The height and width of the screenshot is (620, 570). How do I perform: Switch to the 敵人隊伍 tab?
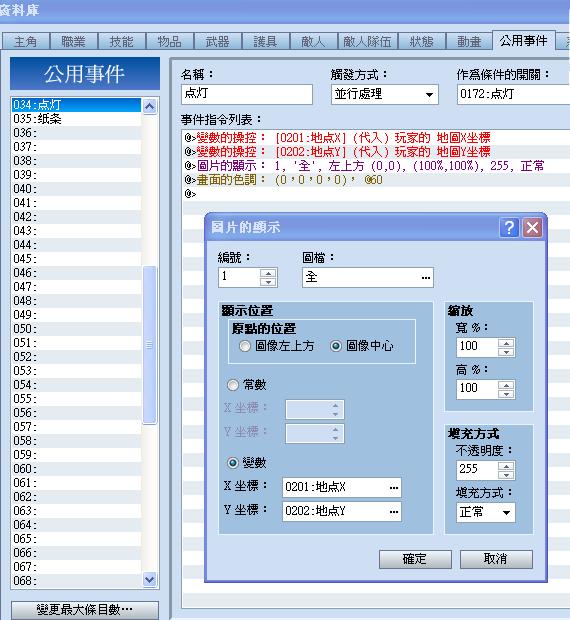point(368,41)
